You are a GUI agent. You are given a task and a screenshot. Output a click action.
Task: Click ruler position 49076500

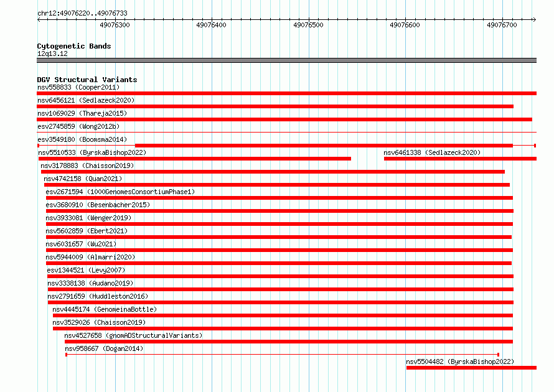coord(309,25)
